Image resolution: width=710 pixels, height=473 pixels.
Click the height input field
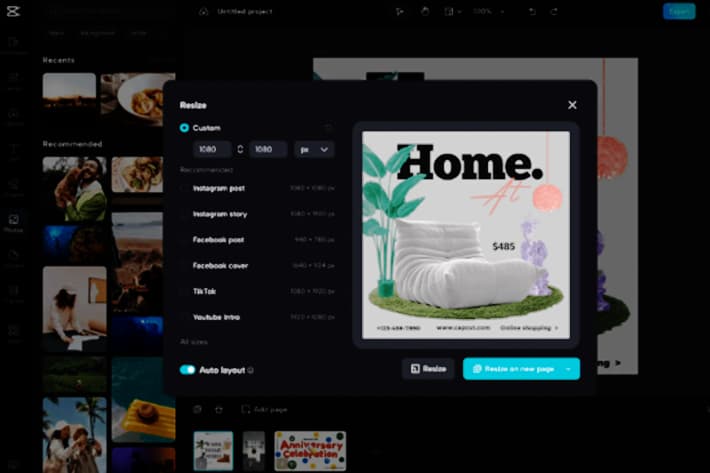click(x=268, y=149)
